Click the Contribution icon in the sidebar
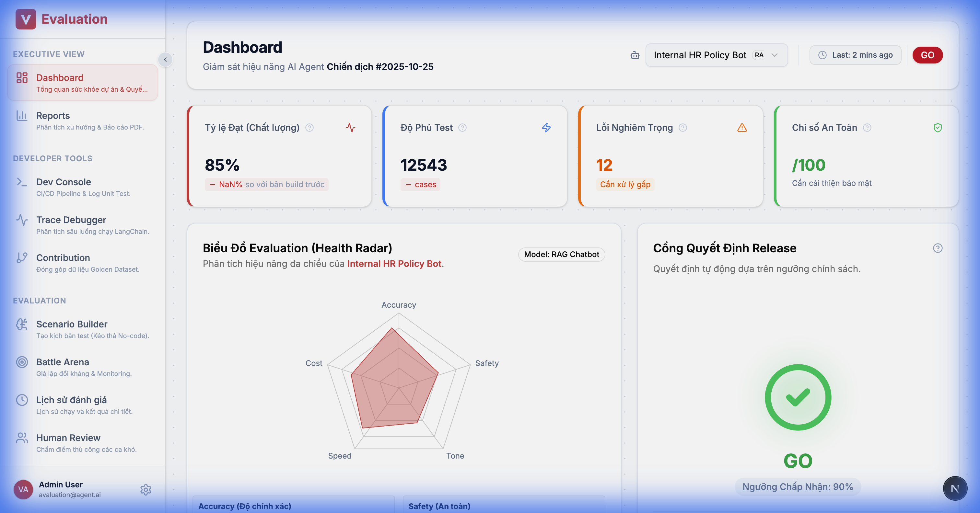The width and height of the screenshot is (980, 513). click(22, 258)
